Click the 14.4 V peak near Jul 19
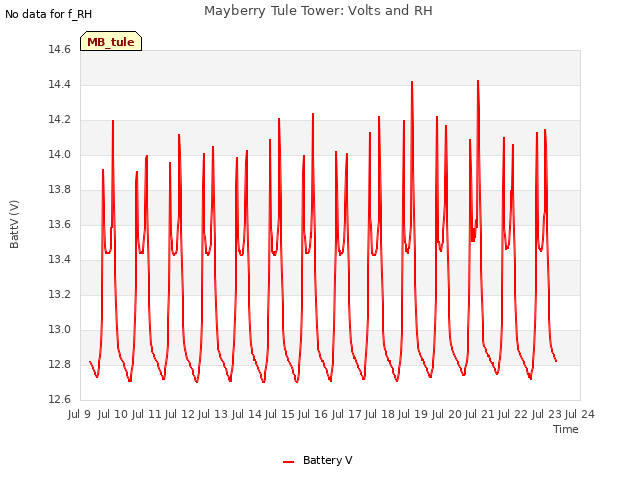This screenshot has width=640, height=480. click(x=412, y=82)
